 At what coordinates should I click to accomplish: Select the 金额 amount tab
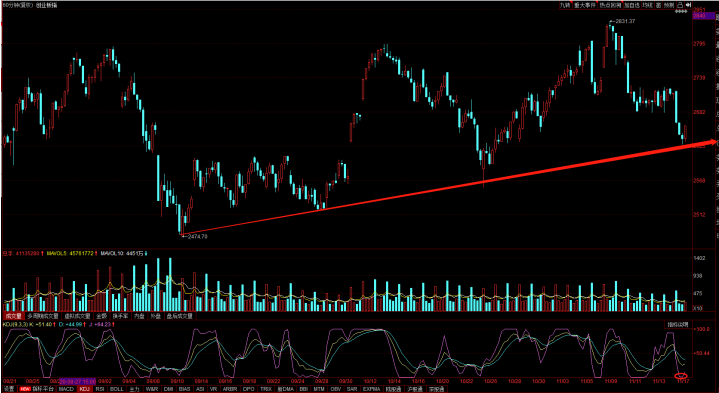[101, 316]
